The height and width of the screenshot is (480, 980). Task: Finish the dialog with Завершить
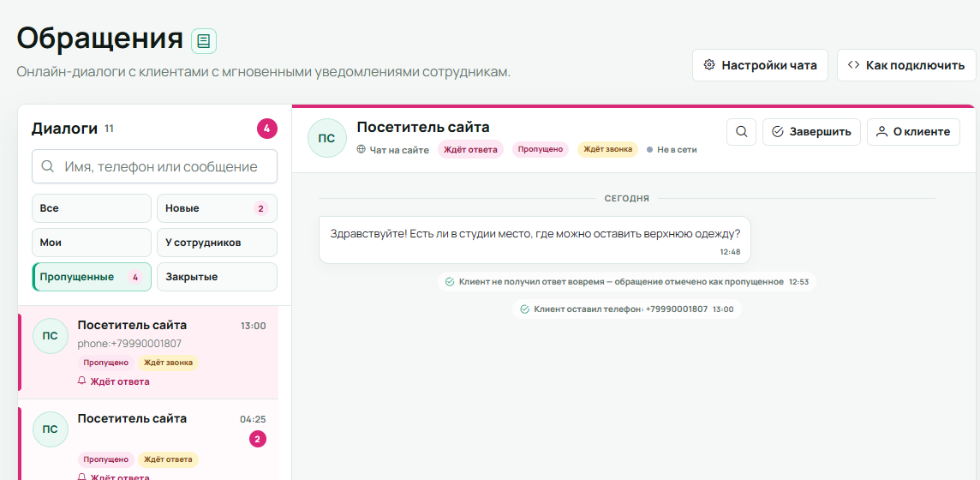click(811, 132)
